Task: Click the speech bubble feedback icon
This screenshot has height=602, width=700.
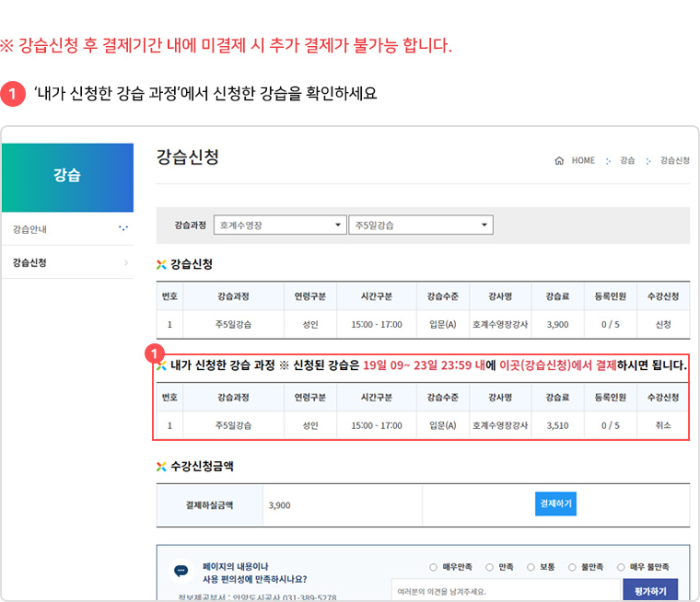Action: (181, 571)
